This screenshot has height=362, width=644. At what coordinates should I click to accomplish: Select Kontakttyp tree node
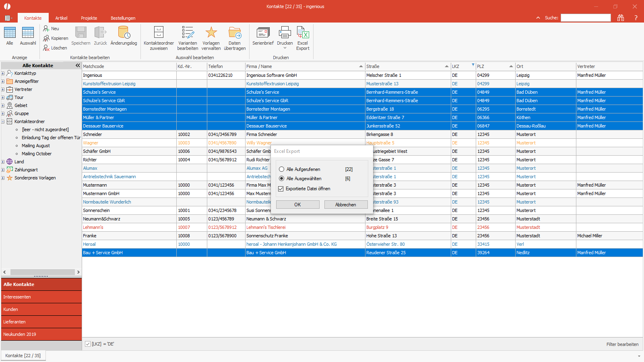click(25, 73)
